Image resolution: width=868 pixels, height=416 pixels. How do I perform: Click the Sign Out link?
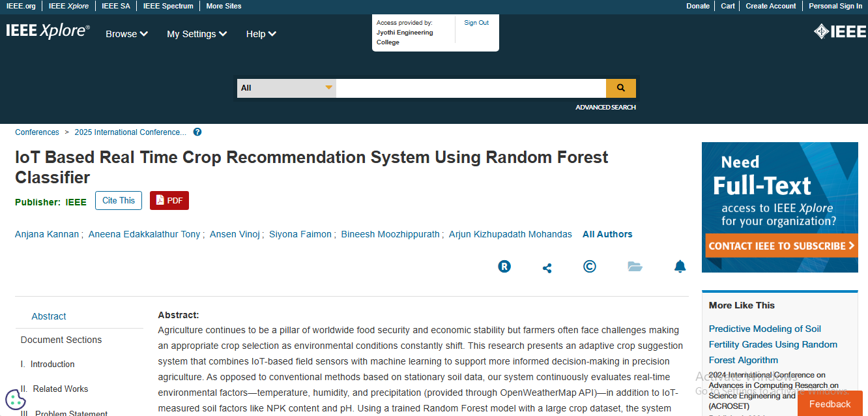click(476, 23)
